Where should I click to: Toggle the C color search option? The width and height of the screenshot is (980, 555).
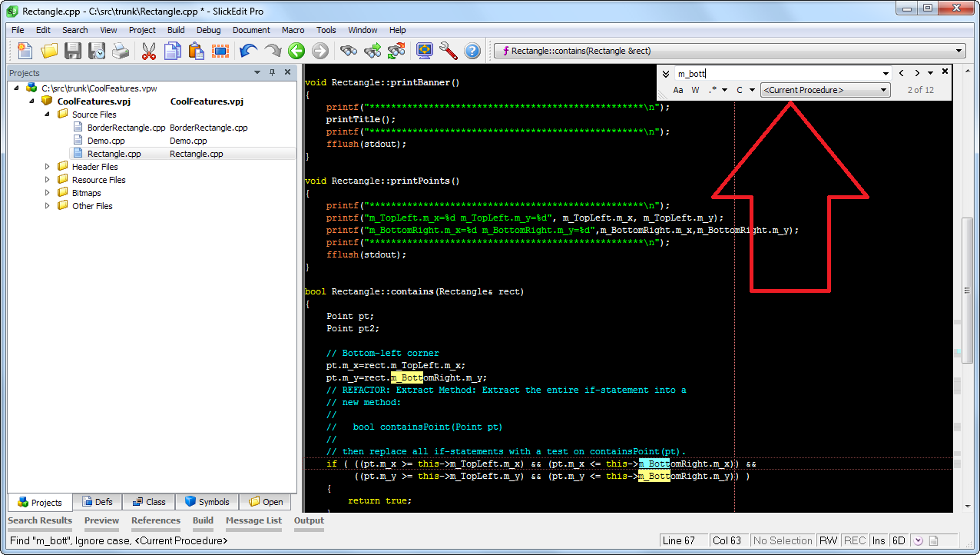pyautogui.click(x=740, y=90)
